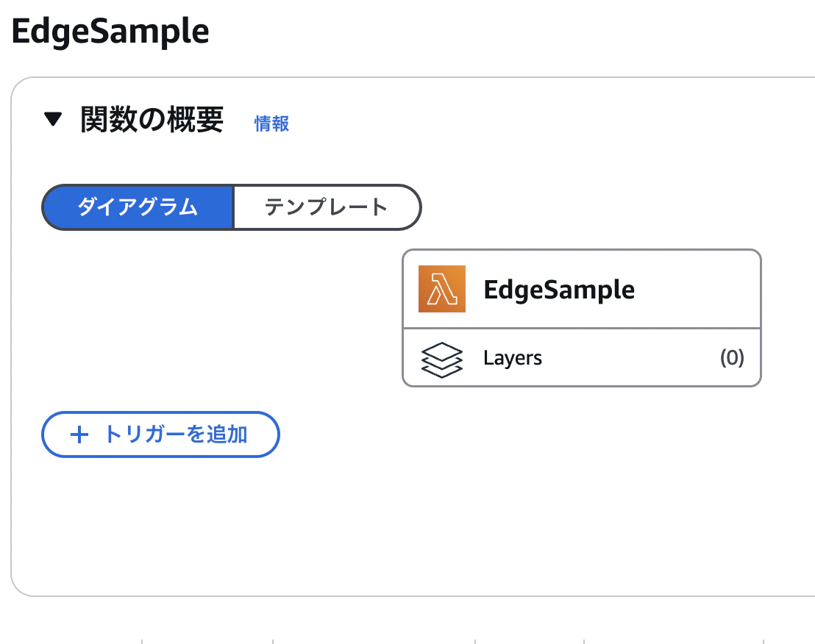Open the 情報 help link
Image resolution: width=815 pixels, height=644 pixels.
click(270, 124)
